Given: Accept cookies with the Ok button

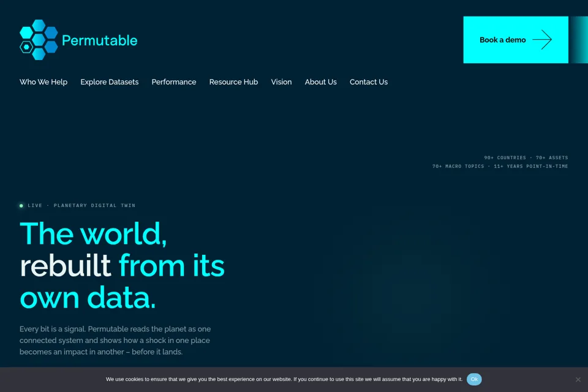Looking at the screenshot, I should pyautogui.click(x=474, y=379).
